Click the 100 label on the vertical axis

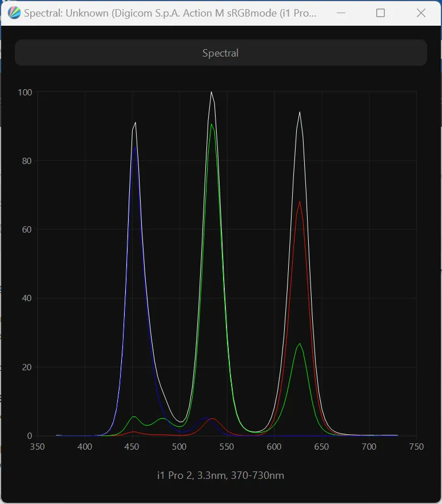point(25,92)
